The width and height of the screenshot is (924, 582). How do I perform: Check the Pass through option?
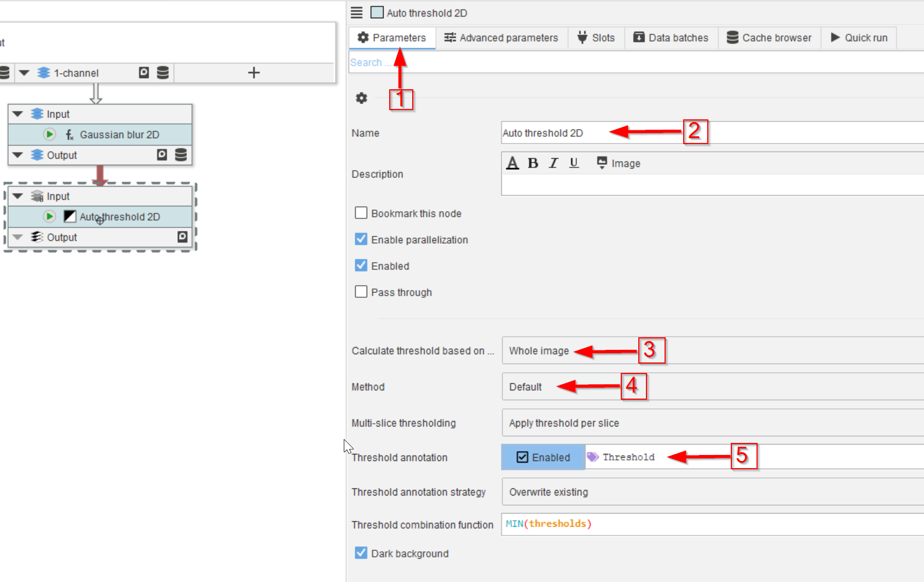tap(361, 292)
